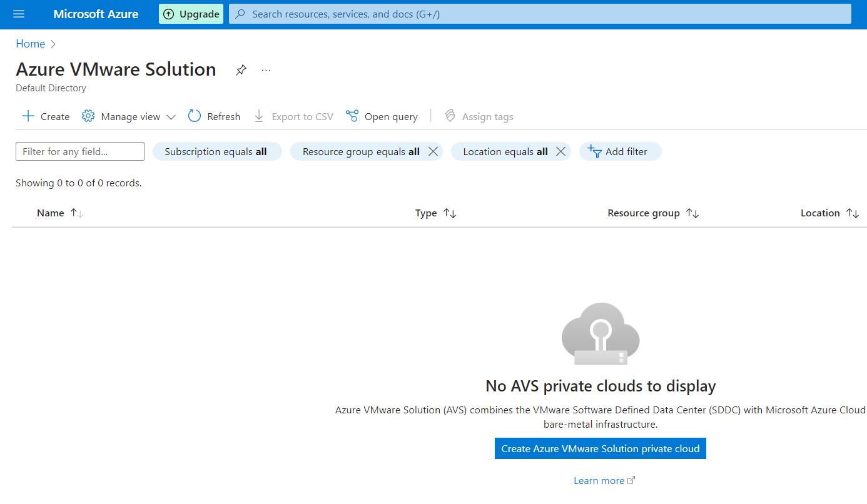Open the Location equals all filter
This screenshot has height=504, width=867.
pos(505,151)
